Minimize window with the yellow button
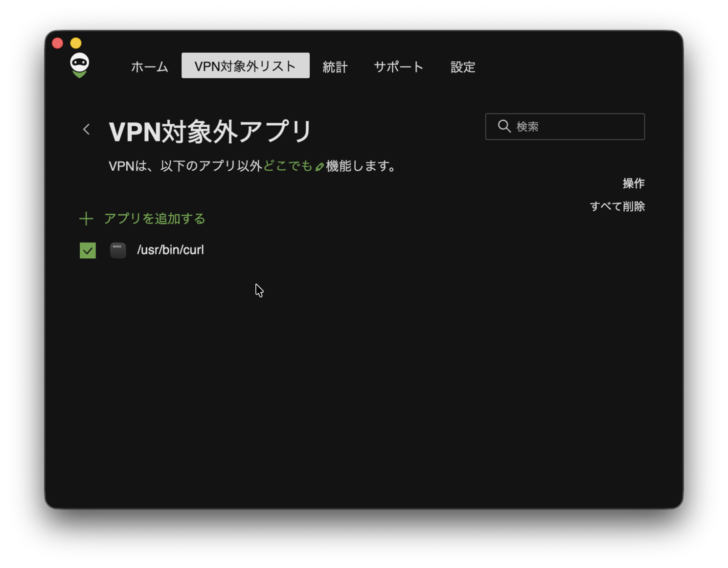 click(x=76, y=43)
